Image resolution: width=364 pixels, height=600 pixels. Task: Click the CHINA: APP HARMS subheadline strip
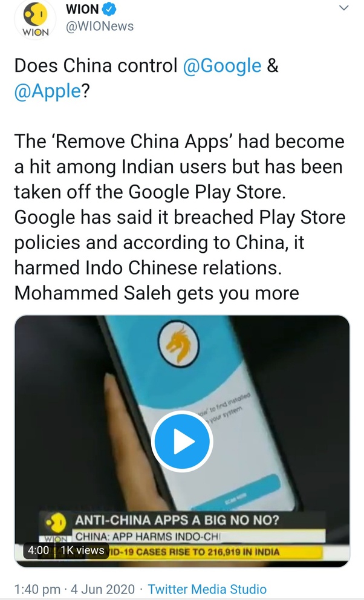click(199, 536)
